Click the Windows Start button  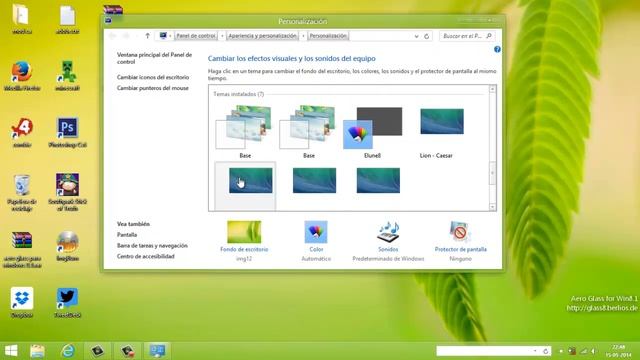[x=11, y=351]
